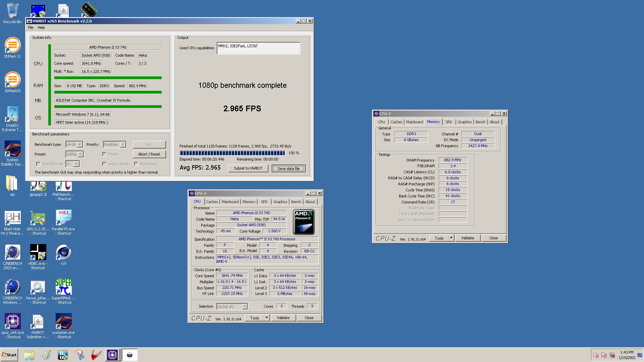644x362 pixels.
Task: Open the Recycle Bin desktop icon
Action: (x=12, y=13)
